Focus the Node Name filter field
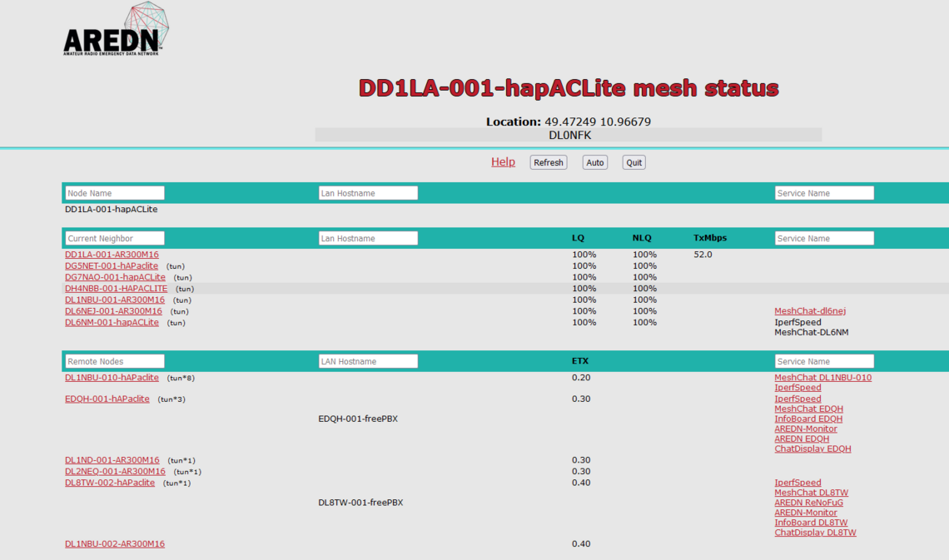The width and height of the screenshot is (949, 560). (x=114, y=193)
